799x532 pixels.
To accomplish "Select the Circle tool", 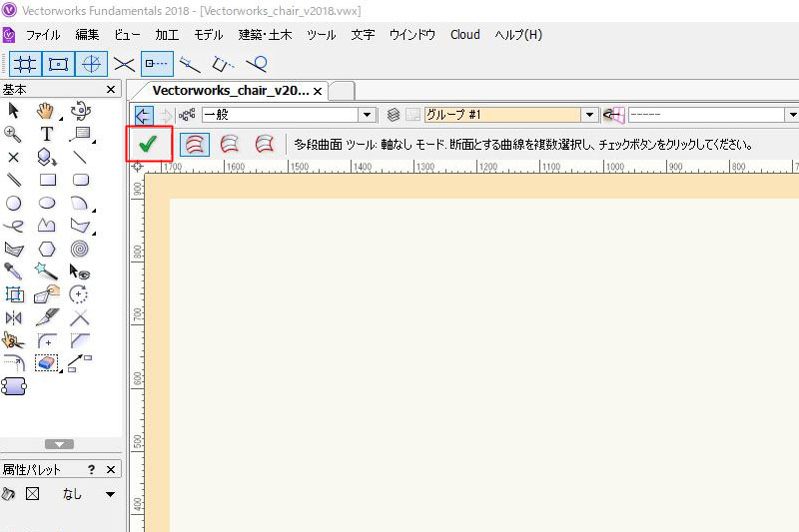I will point(14,204).
